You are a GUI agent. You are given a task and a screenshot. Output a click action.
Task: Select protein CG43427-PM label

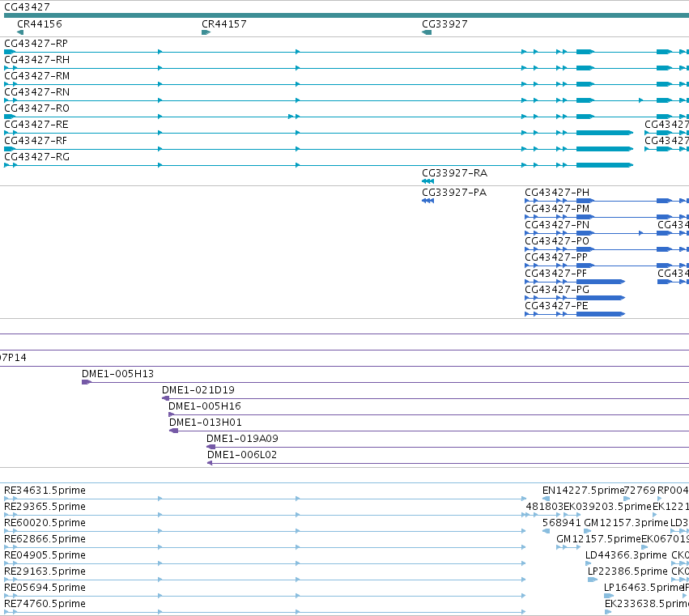coord(557,209)
